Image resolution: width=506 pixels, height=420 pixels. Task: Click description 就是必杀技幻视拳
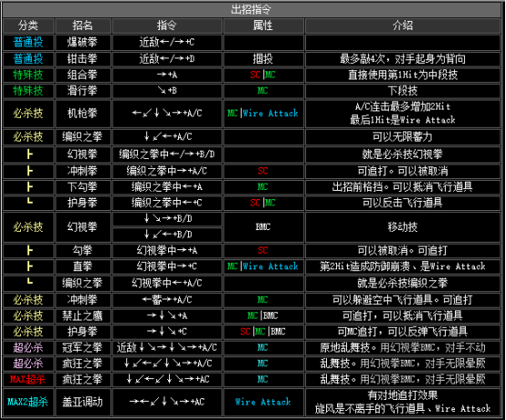(x=403, y=154)
